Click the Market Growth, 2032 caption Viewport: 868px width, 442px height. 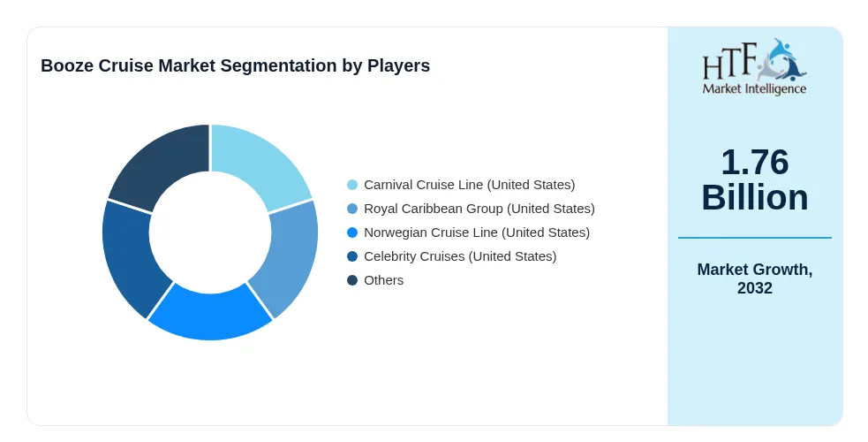754,278
